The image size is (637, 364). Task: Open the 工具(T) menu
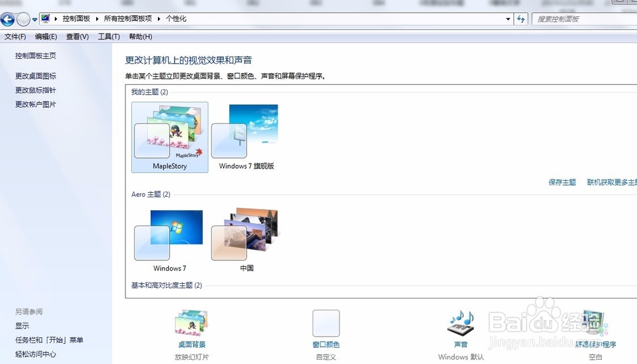[109, 36]
